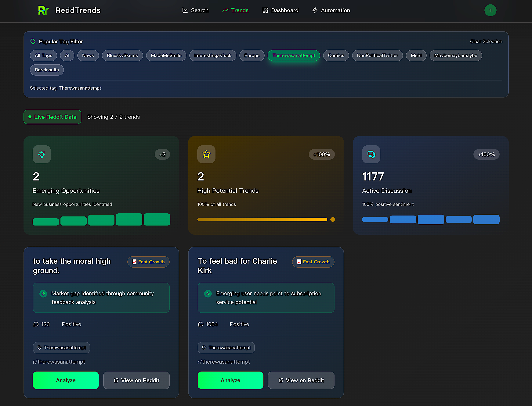The height and width of the screenshot is (406, 532).
Task: Click the lightbulb Emerging Opportunities icon
Action: (x=42, y=154)
